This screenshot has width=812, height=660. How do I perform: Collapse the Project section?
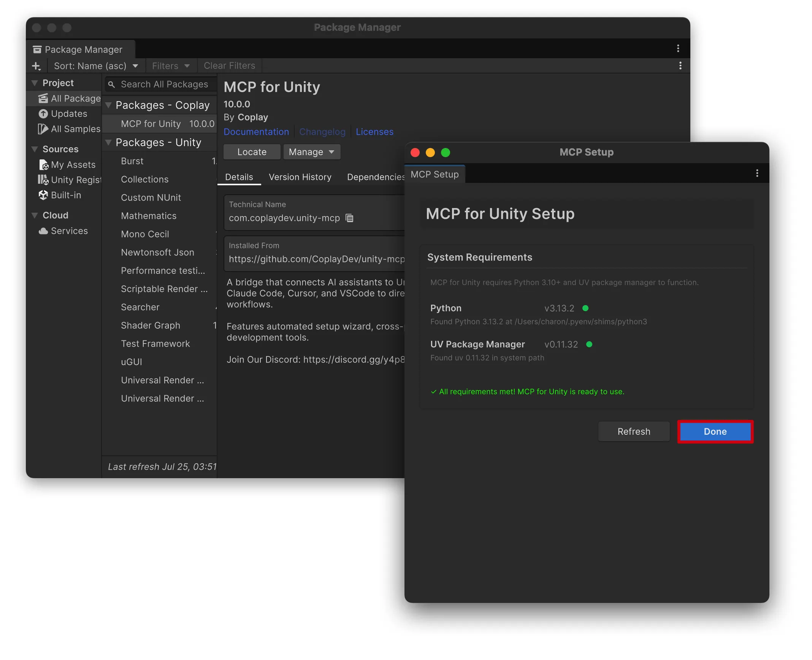tap(35, 83)
